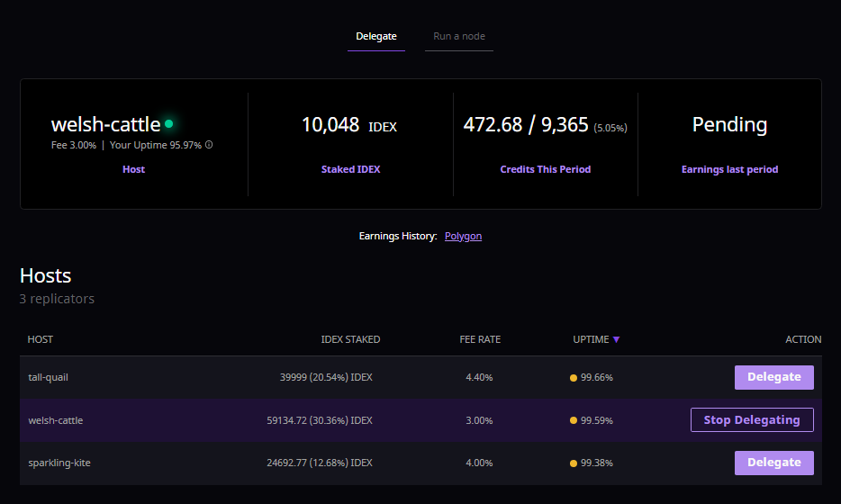Click the Your Uptime 95.97% text
Viewport: 841px width, 504px height.
pos(156,145)
